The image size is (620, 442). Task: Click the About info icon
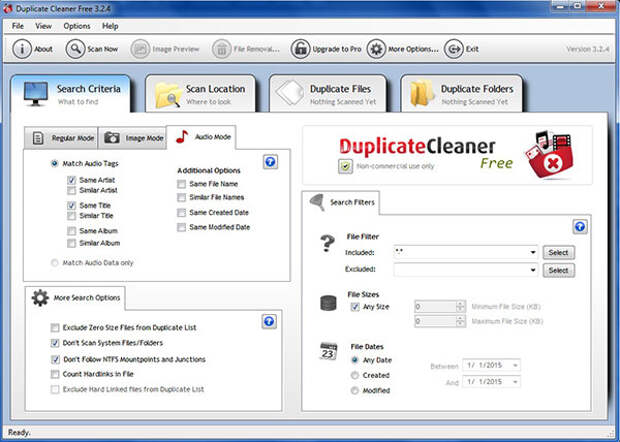tap(22, 49)
